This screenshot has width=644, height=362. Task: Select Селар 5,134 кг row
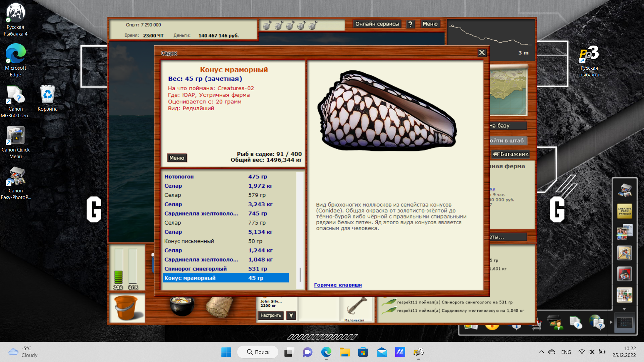click(x=226, y=232)
